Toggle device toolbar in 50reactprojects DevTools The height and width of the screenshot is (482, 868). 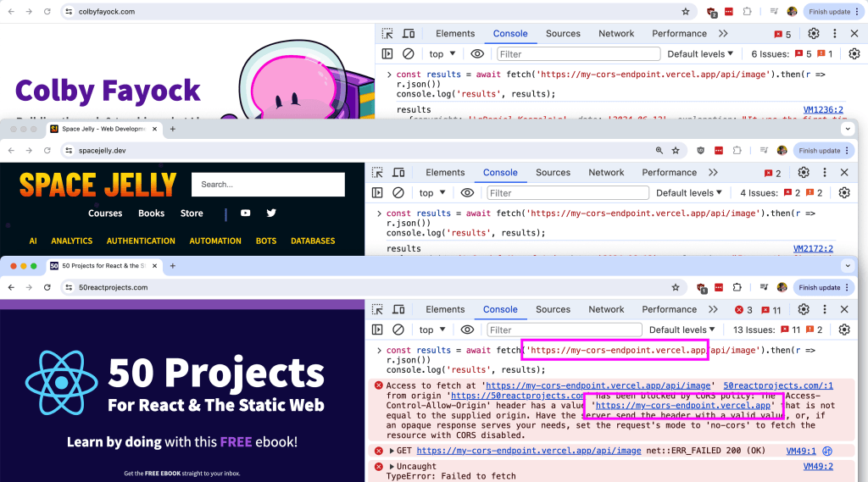pyautogui.click(x=398, y=309)
